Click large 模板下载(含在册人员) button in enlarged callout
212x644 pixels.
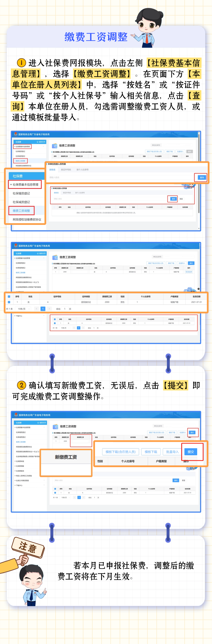(120, 452)
